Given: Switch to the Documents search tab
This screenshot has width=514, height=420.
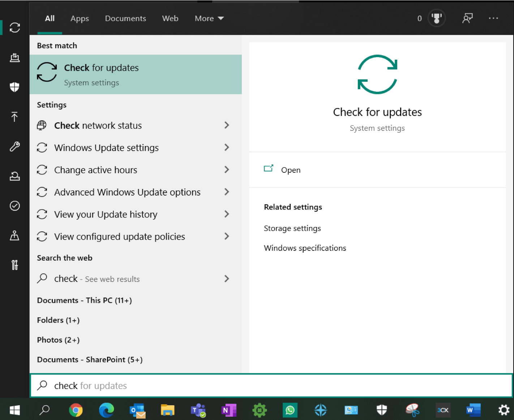Looking at the screenshot, I should [125, 18].
